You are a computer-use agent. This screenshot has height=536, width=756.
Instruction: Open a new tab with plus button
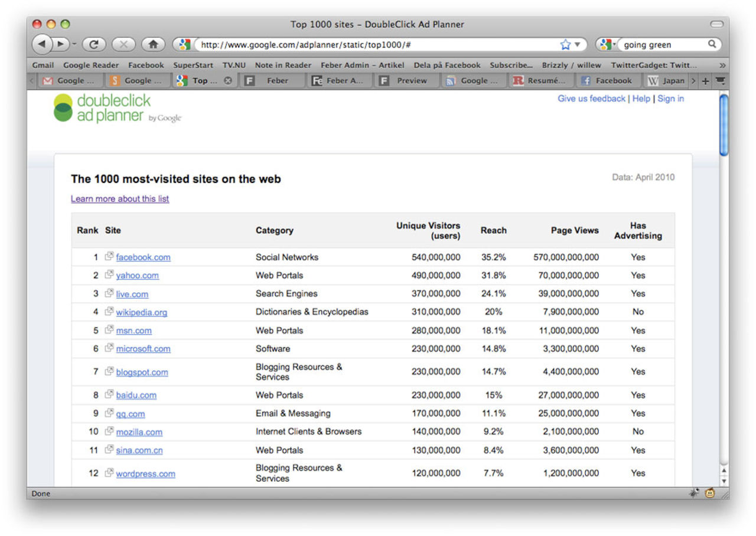(705, 81)
